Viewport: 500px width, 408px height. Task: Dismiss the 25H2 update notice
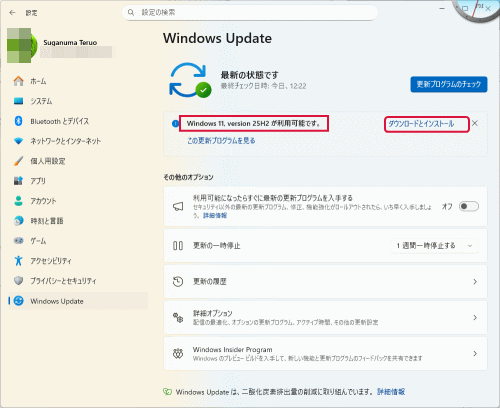tap(475, 123)
